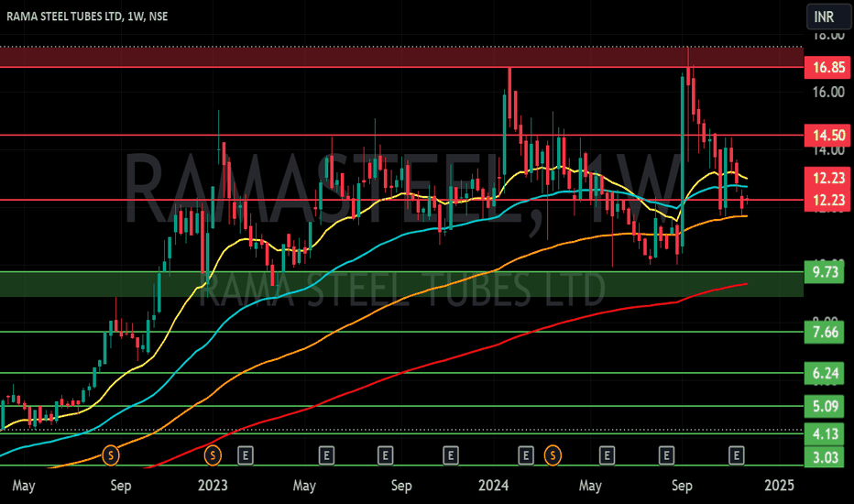Click the 2025 label on time axis
Screen dimensions: 854x504
(779, 485)
